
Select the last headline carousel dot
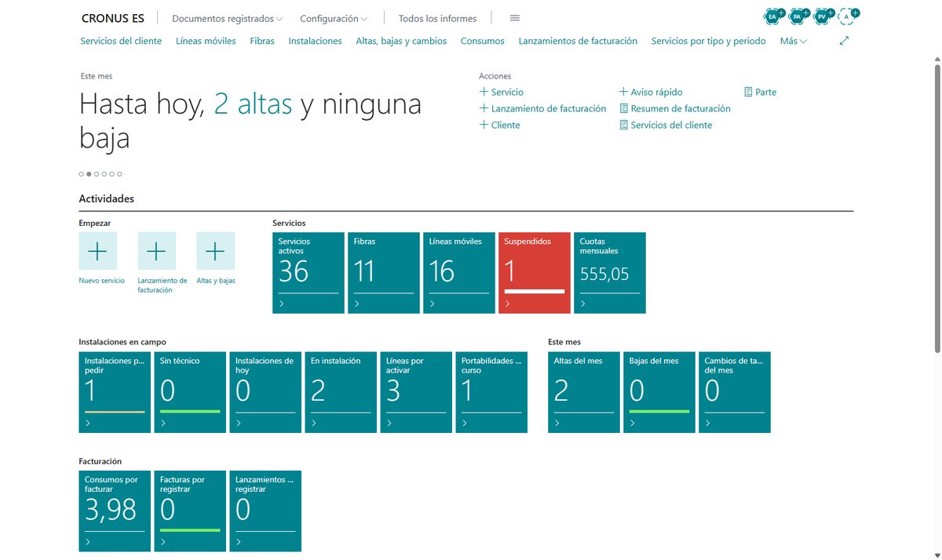tap(120, 174)
